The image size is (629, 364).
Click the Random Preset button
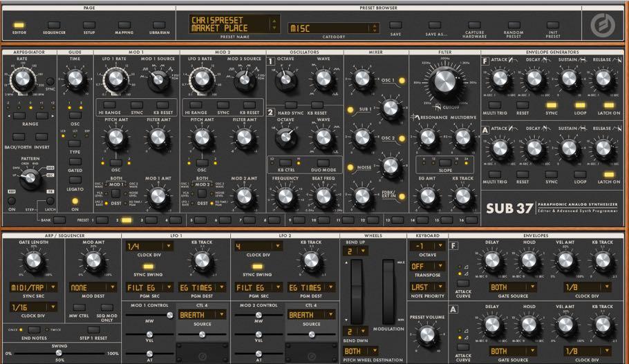pos(514,26)
